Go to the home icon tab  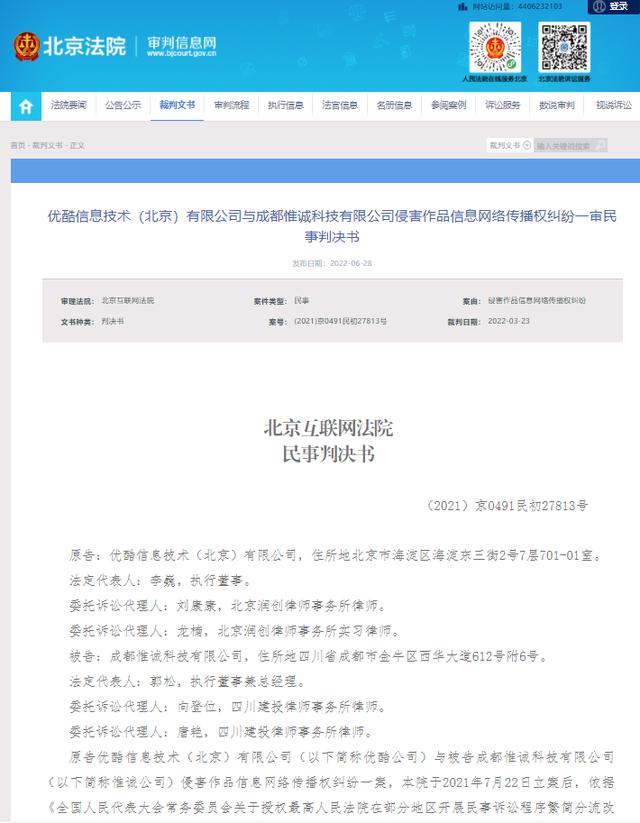(x=26, y=106)
